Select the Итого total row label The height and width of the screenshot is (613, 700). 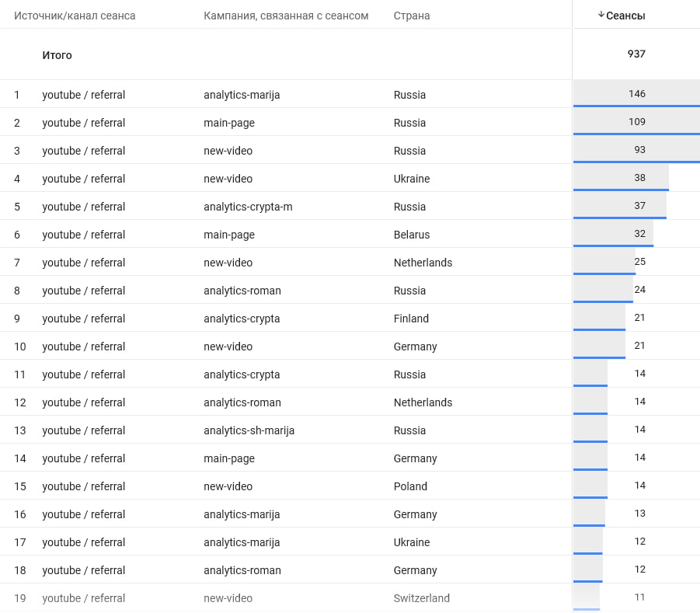(57, 55)
